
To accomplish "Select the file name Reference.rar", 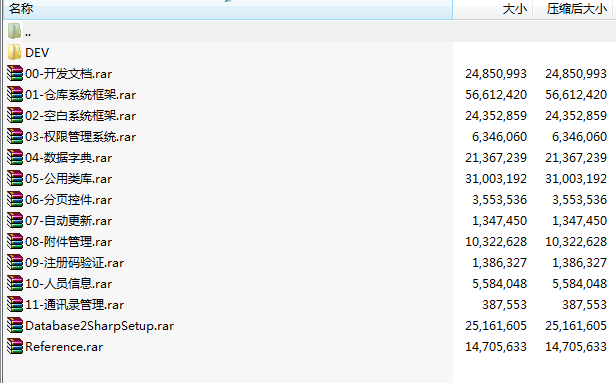I will point(64,347).
